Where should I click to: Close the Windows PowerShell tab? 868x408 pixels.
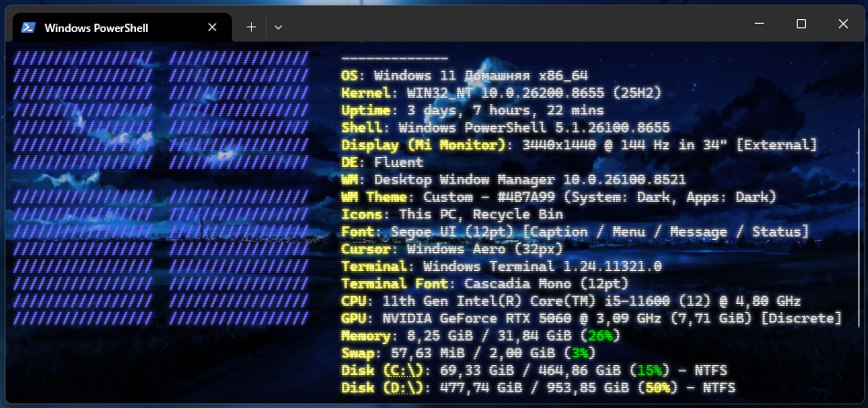tap(212, 27)
